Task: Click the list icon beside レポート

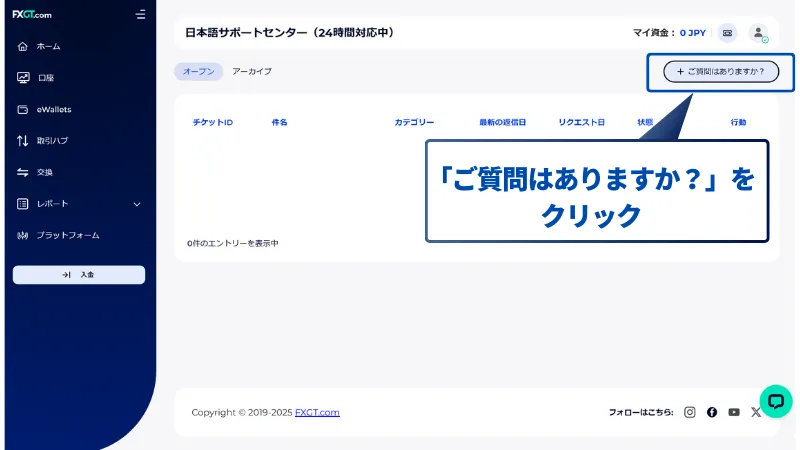Action: pos(22,204)
